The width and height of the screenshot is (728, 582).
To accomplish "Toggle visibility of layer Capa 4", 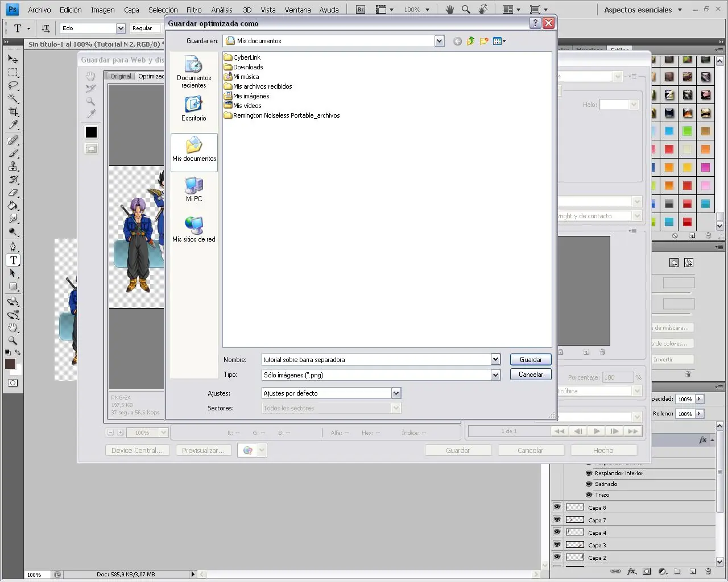I will (x=557, y=532).
